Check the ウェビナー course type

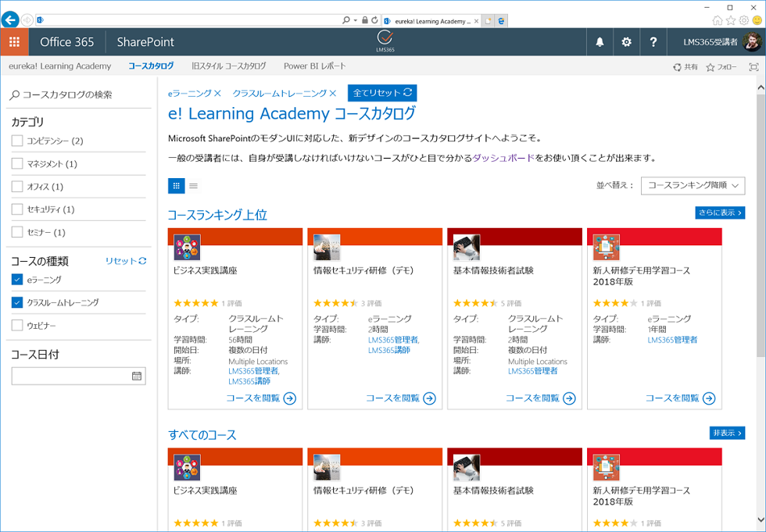pos(17,325)
